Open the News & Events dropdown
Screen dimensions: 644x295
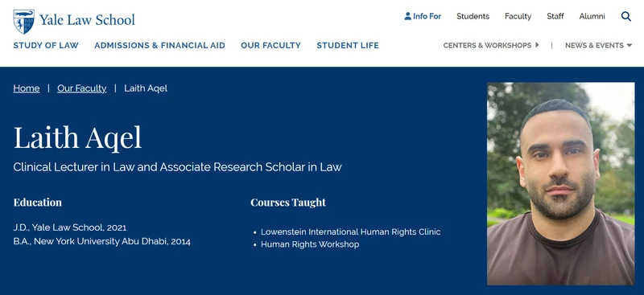tap(598, 45)
